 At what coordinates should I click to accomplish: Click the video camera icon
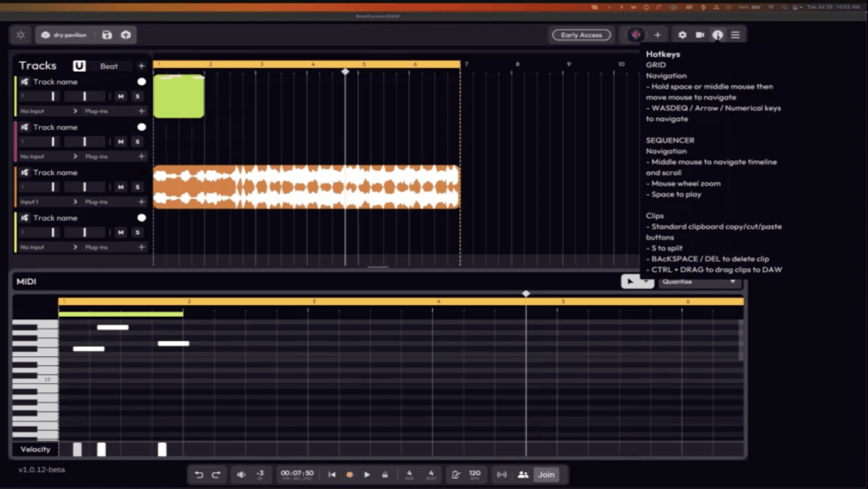700,35
